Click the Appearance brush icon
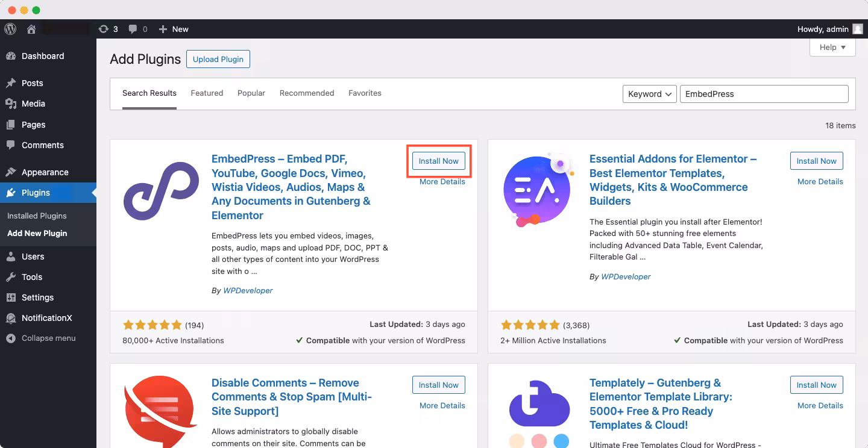This screenshot has width=868, height=448. point(11,172)
